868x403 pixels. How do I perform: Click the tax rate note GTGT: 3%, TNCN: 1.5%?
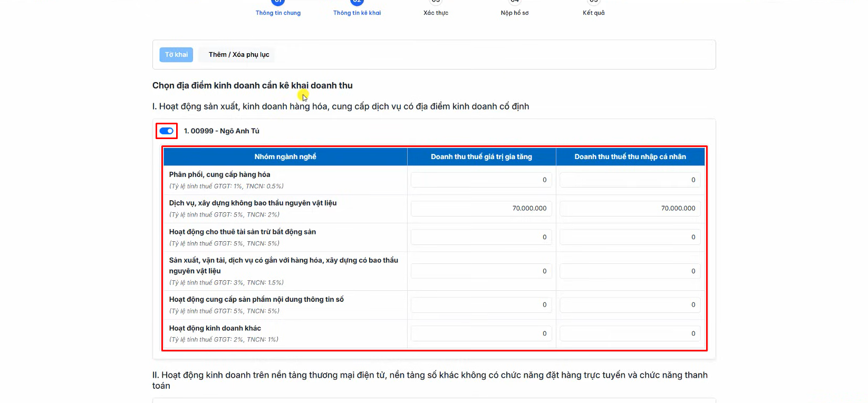click(x=226, y=283)
